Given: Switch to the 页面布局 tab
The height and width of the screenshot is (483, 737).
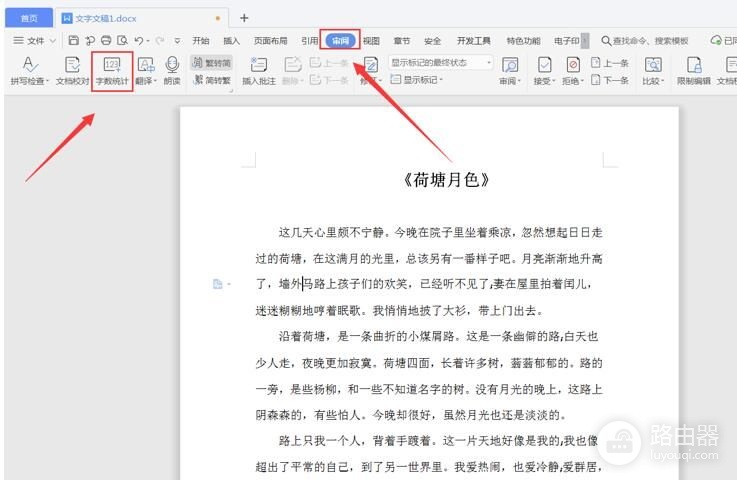Looking at the screenshot, I should 270,41.
